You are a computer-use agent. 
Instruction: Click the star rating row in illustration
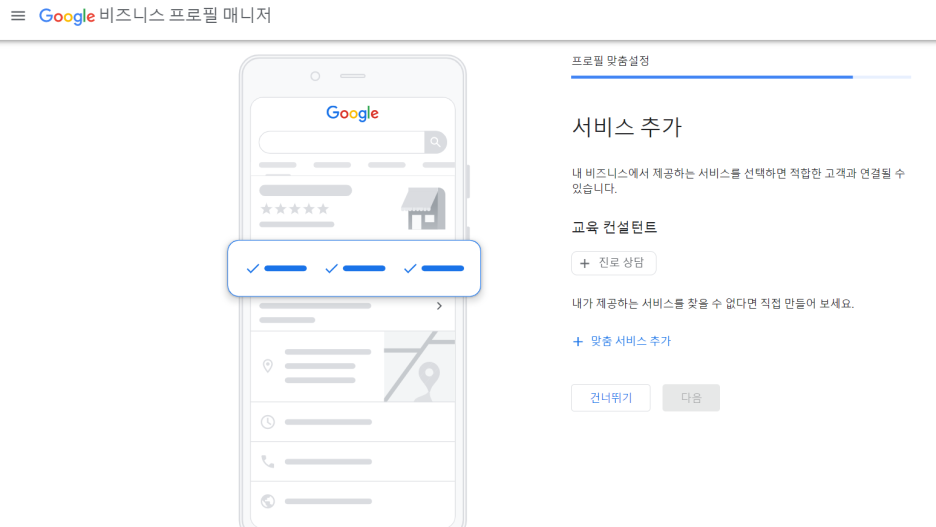tap(295, 209)
